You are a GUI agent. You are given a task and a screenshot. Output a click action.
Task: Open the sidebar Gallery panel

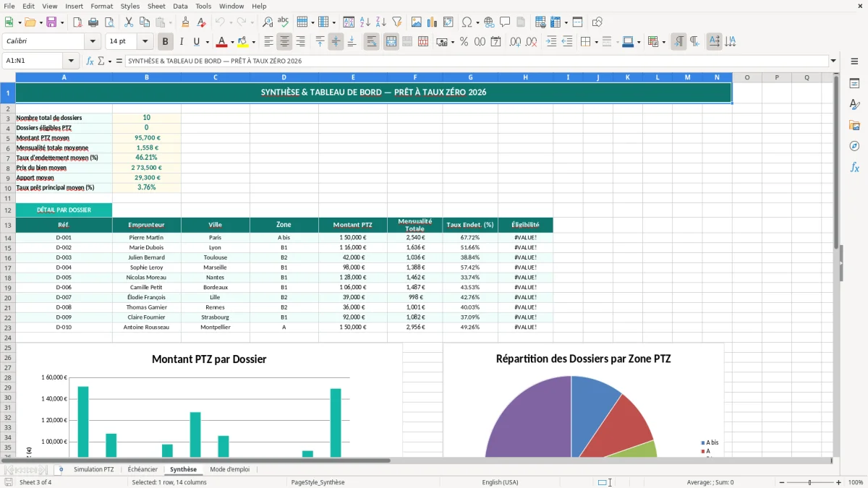pyautogui.click(x=854, y=125)
